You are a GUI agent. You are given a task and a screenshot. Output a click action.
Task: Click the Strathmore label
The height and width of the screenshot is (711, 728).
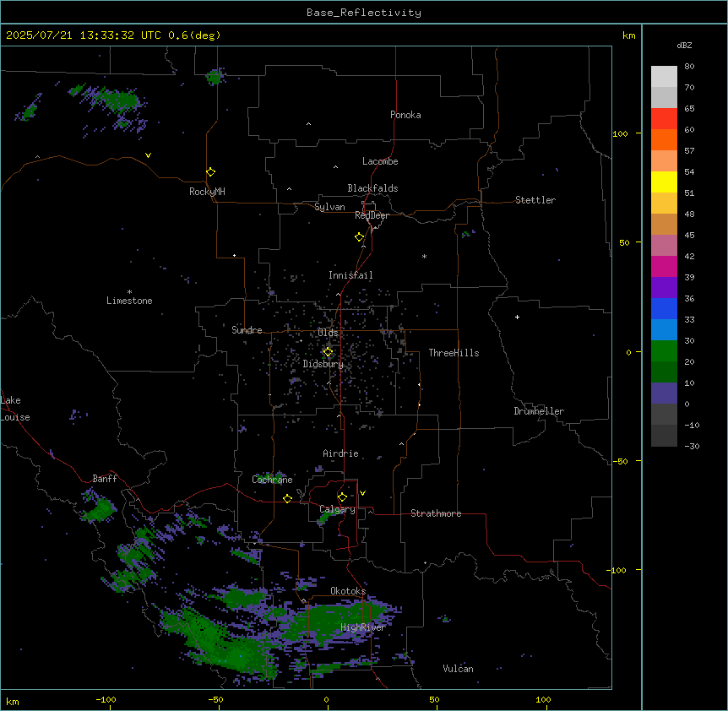click(436, 513)
